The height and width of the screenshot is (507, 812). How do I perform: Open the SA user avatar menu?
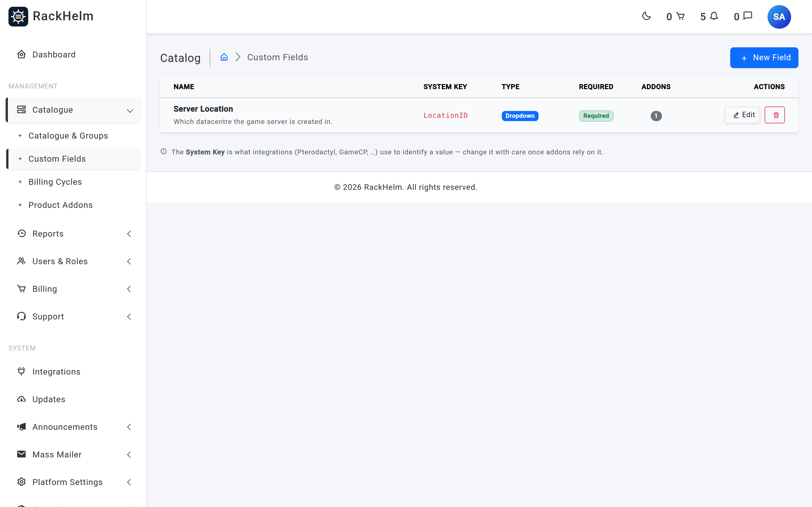point(779,17)
